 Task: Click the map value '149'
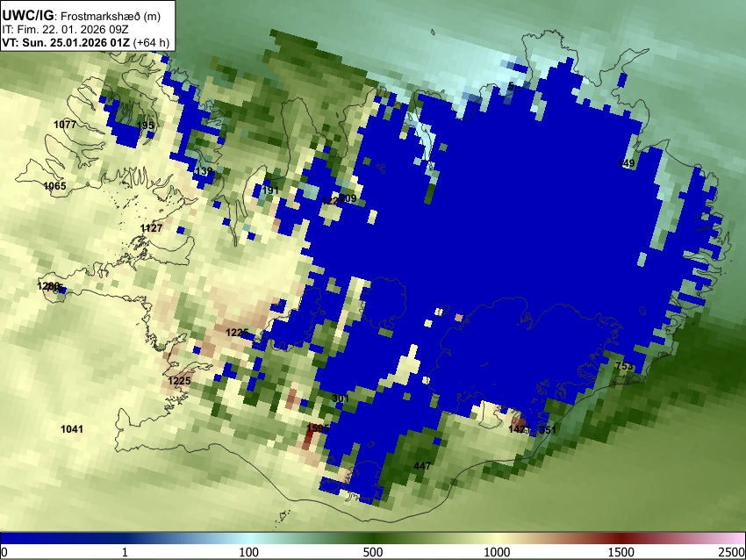[626, 163]
